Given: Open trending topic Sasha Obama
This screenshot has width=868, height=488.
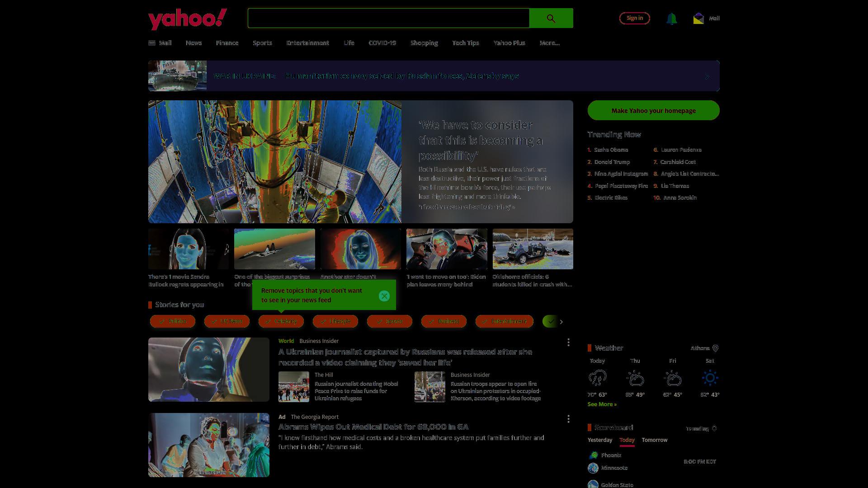Looking at the screenshot, I should click(611, 150).
